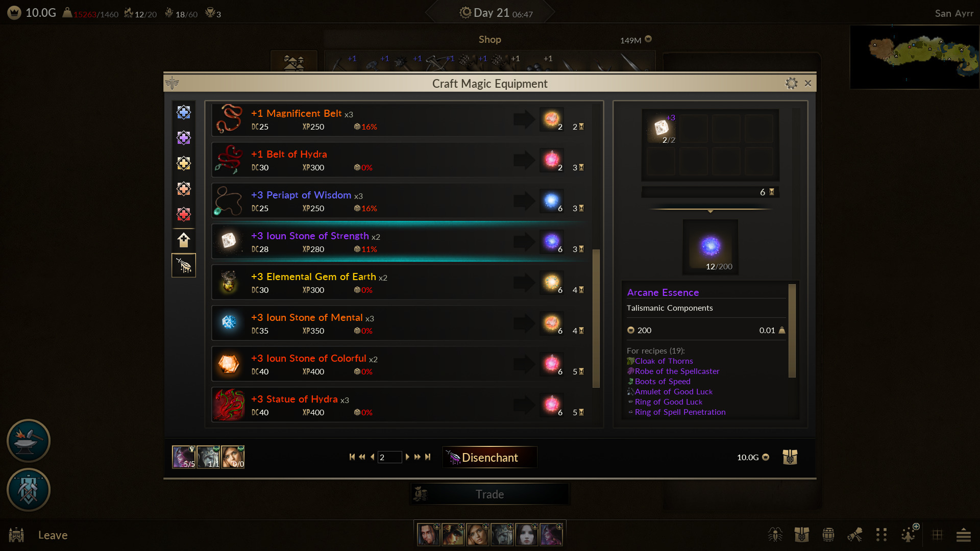This screenshot has height=551, width=980.
Task: Edit the page number field
Action: tap(389, 457)
